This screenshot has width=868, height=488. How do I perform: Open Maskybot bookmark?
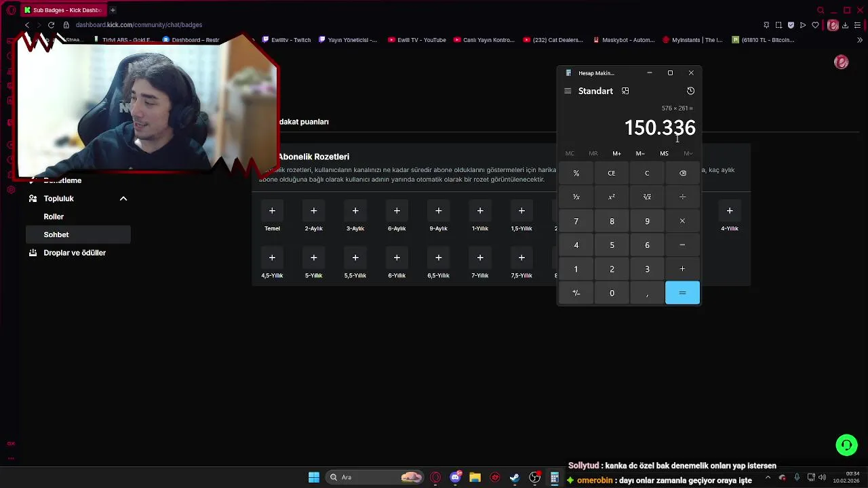624,40
